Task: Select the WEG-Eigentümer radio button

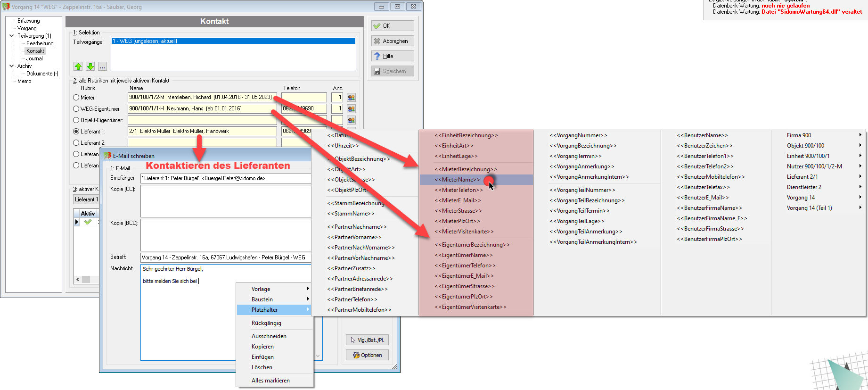Action: [x=76, y=109]
